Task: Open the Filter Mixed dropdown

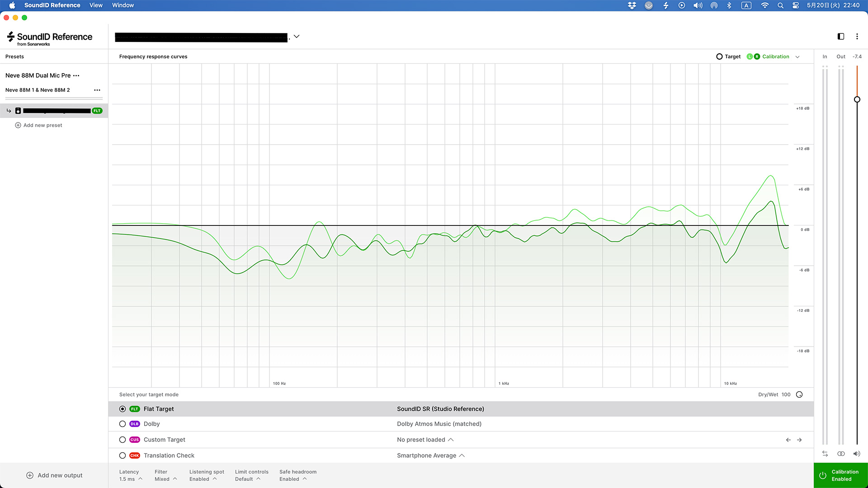Action: point(165,475)
